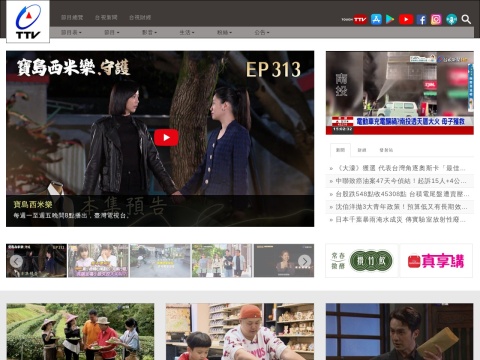480x360 pixels.
Task: Open the App Store download icon
Action: point(376,19)
